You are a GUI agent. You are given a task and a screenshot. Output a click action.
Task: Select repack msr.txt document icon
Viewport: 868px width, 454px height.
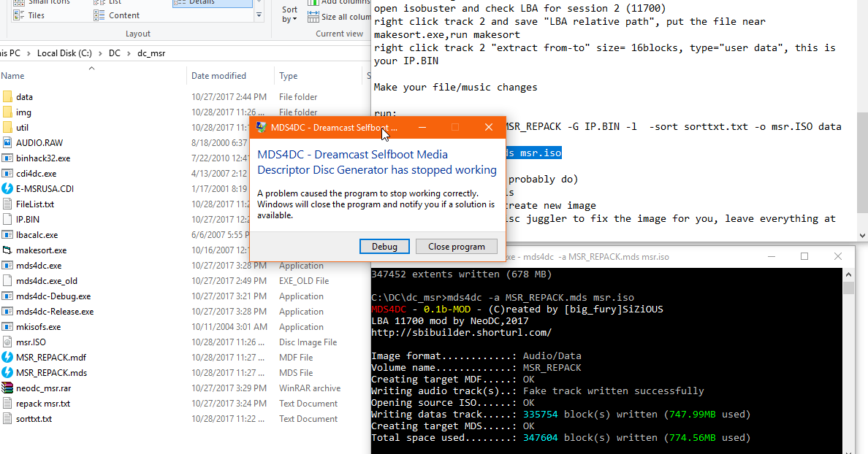coord(7,404)
